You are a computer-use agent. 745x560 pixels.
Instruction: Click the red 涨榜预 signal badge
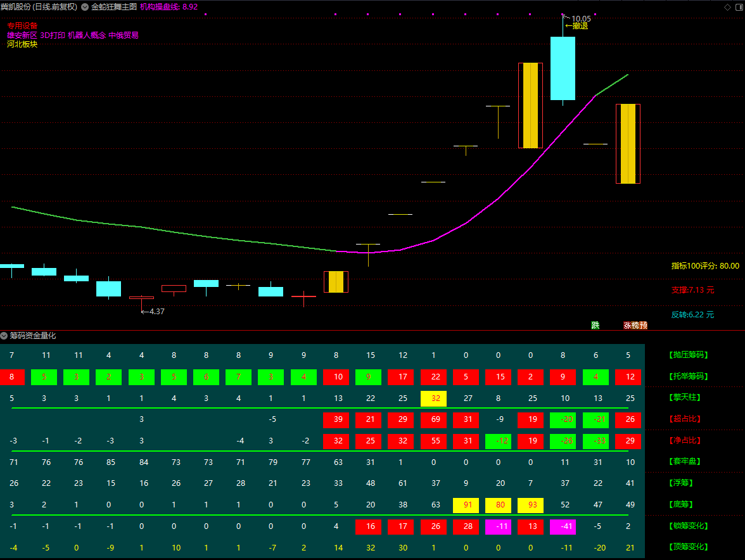click(x=635, y=326)
